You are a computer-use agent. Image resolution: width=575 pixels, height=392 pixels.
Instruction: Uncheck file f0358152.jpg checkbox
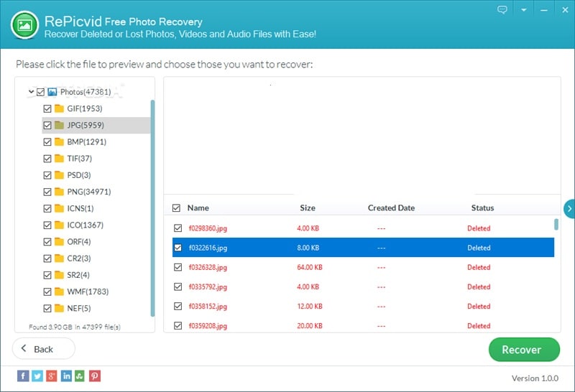click(178, 306)
